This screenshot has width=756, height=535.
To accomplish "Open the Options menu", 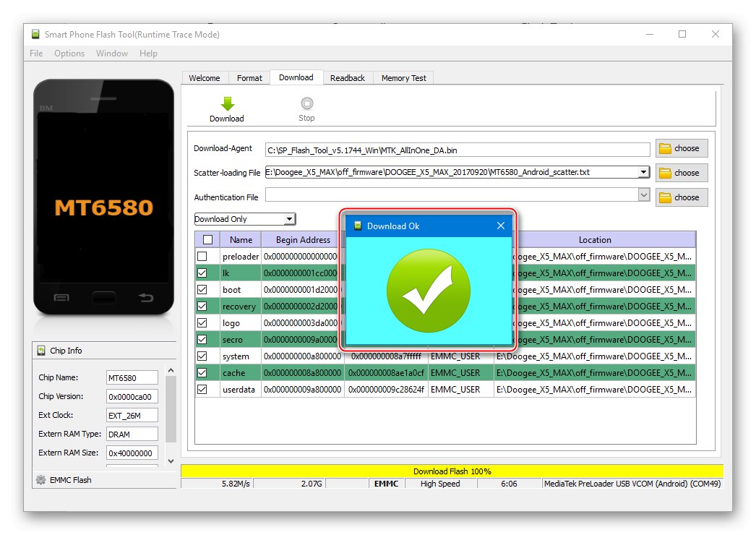I will point(69,53).
